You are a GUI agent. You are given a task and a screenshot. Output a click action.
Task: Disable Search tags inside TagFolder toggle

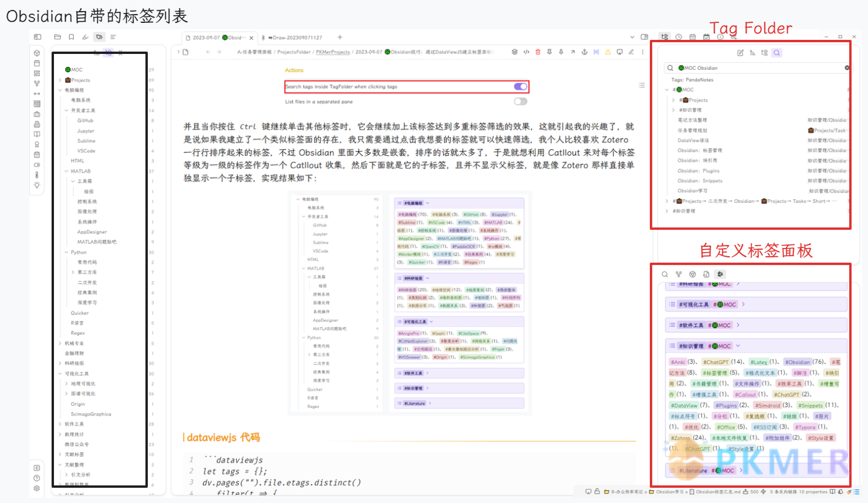520,87
